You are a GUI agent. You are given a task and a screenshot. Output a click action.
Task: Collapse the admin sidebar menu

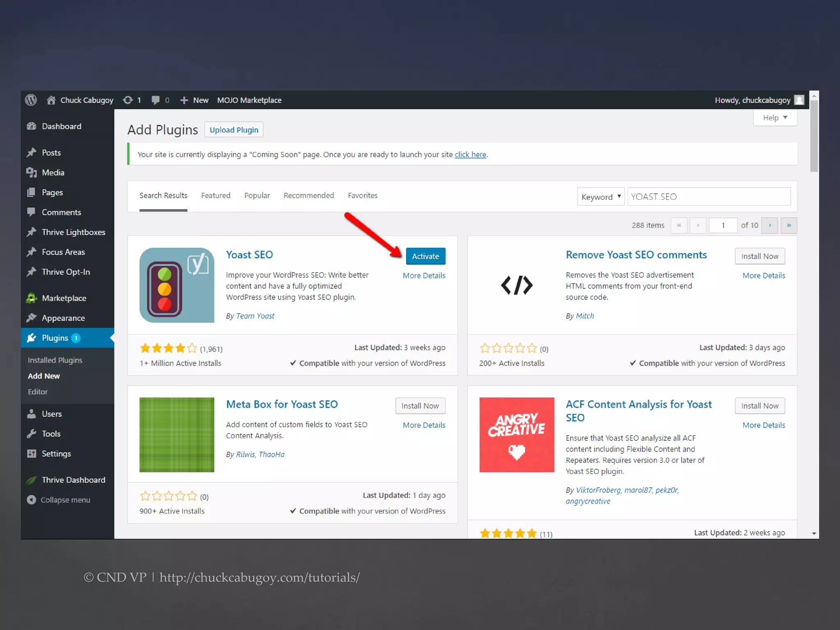59,500
